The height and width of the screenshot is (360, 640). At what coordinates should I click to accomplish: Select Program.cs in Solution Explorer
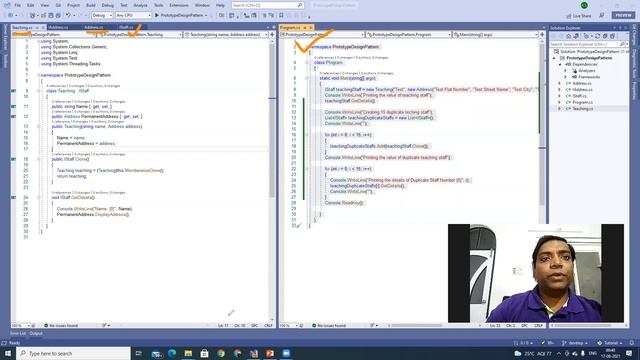(x=582, y=102)
